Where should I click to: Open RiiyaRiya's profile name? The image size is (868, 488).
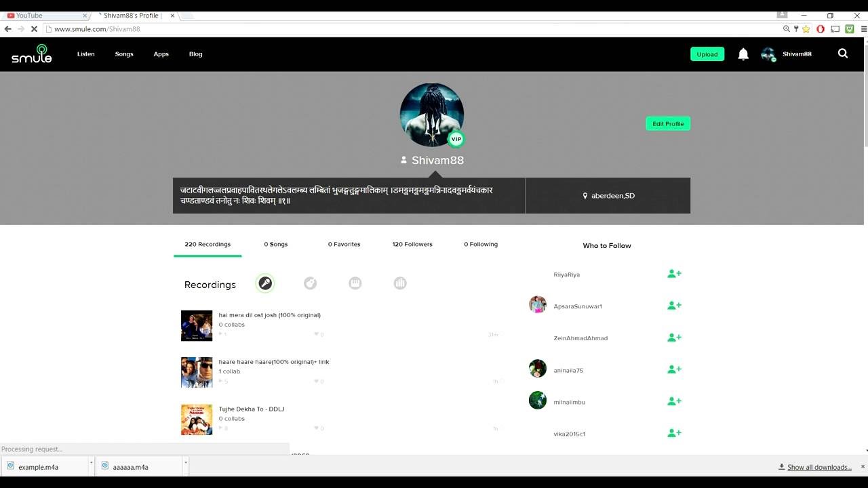tap(567, 274)
